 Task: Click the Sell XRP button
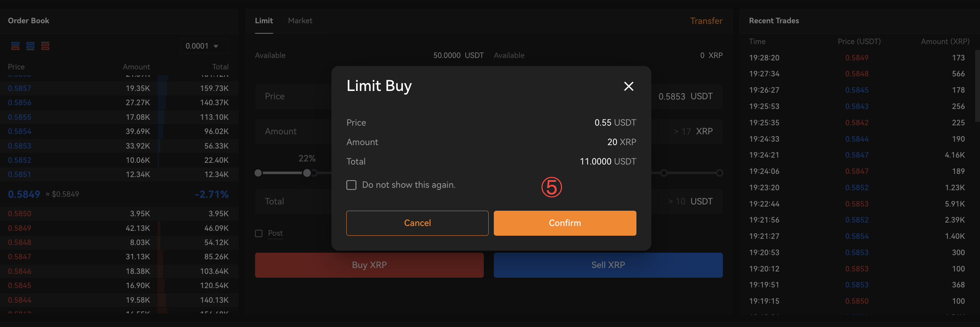coord(608,265)
